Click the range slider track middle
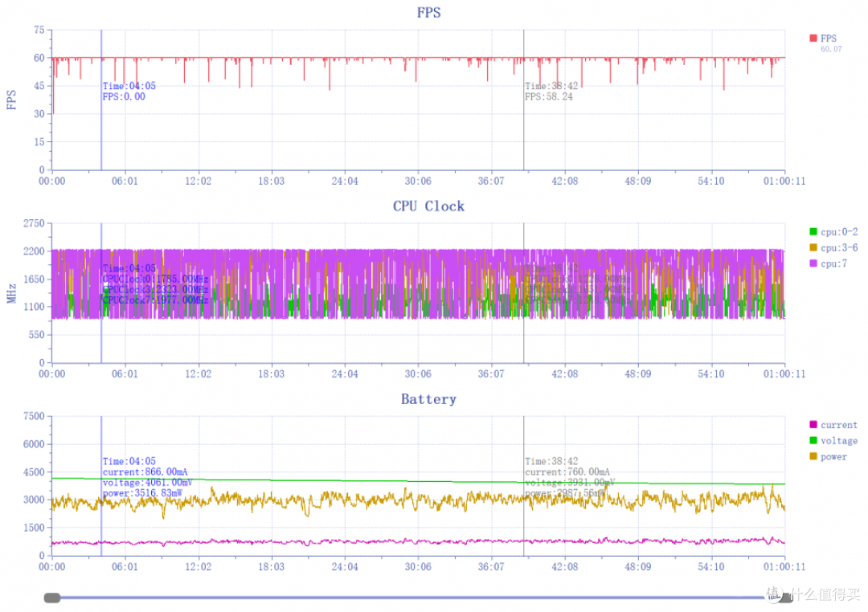This screenshot has width=868, height=612. 419,598
